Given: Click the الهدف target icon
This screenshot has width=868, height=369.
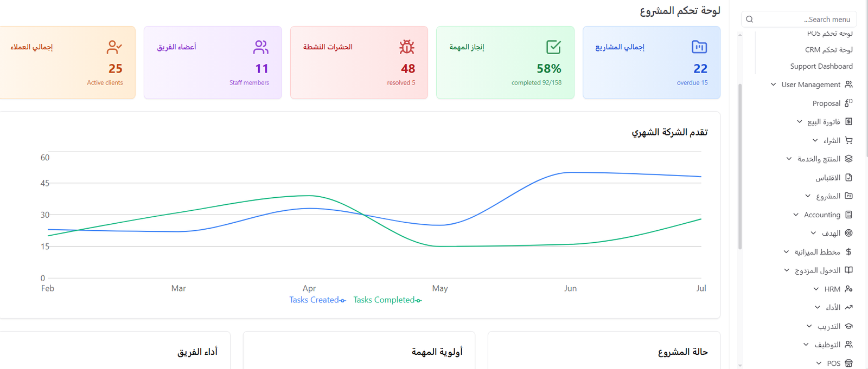Looking at the screenshot, I should (849, 233).
